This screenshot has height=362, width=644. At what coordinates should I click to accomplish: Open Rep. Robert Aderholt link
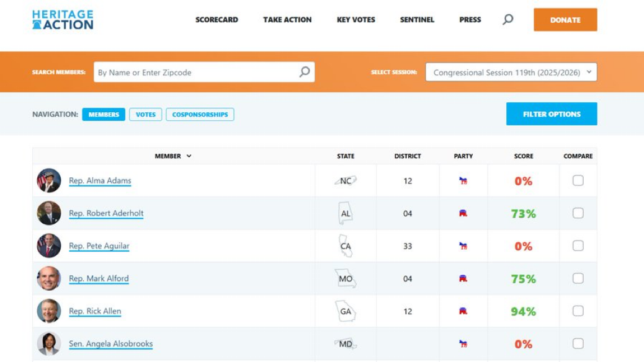coord(106,213)
